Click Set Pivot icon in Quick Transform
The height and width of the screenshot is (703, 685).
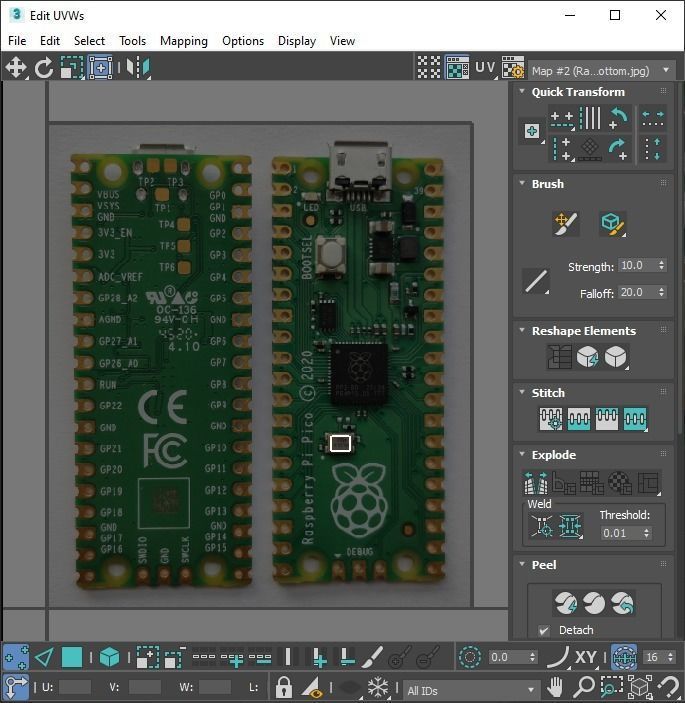532,131
